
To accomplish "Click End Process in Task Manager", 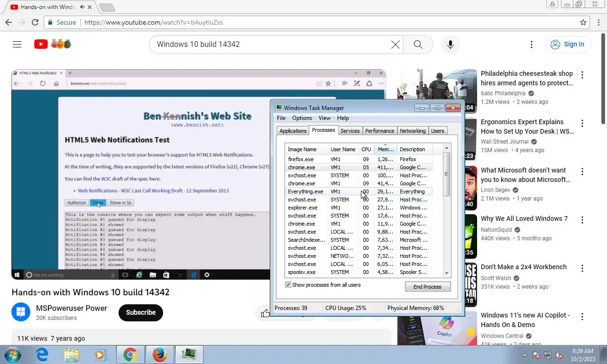I will [428, 287].
